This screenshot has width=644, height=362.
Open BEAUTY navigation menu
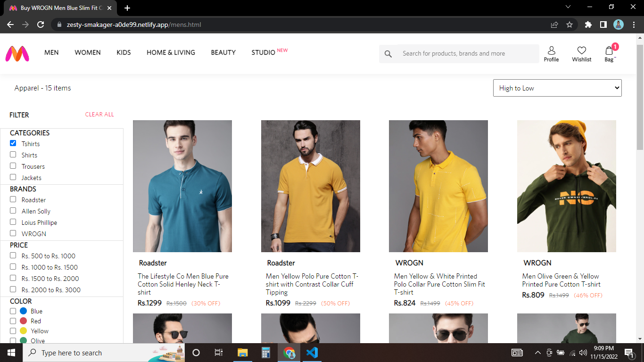tap(223, 52)
